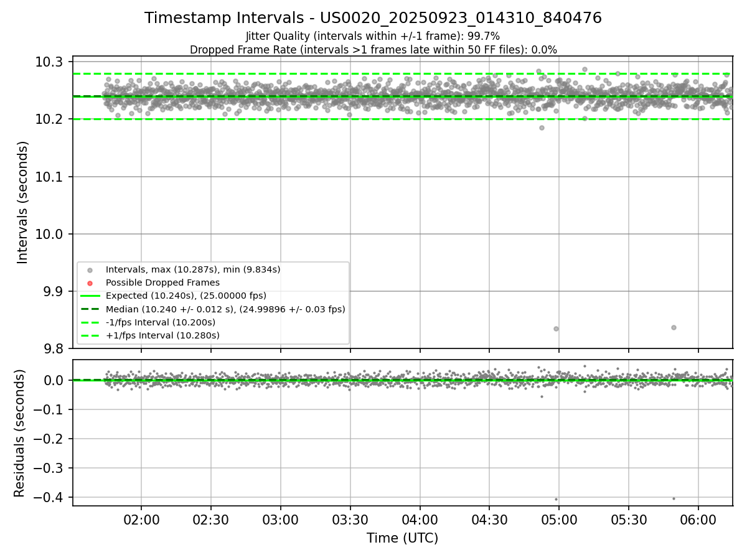
Task: Click the x-axis tick label 04:30
Action: pyautogui.click(x=489, y=520)
